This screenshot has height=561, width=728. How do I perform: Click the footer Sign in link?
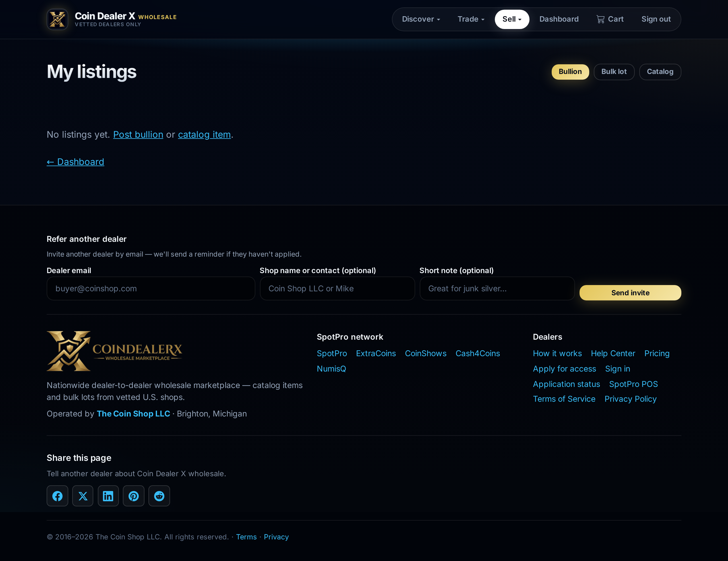[617, 369]
